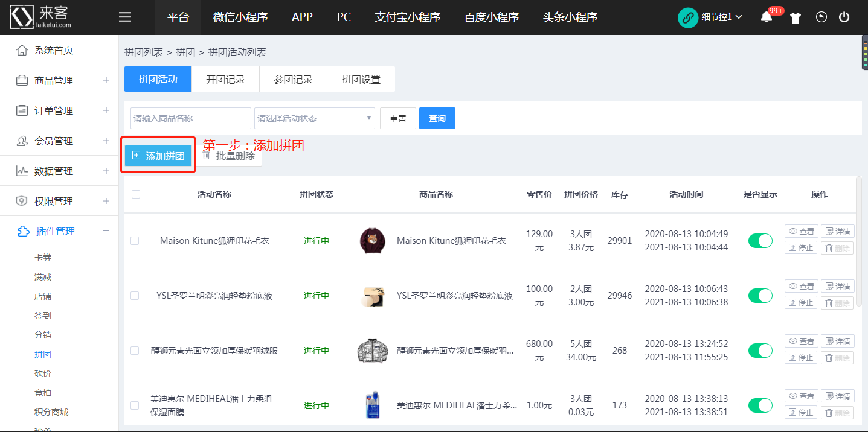
Task: Click the power logout icon
Action: coord(844,17)
